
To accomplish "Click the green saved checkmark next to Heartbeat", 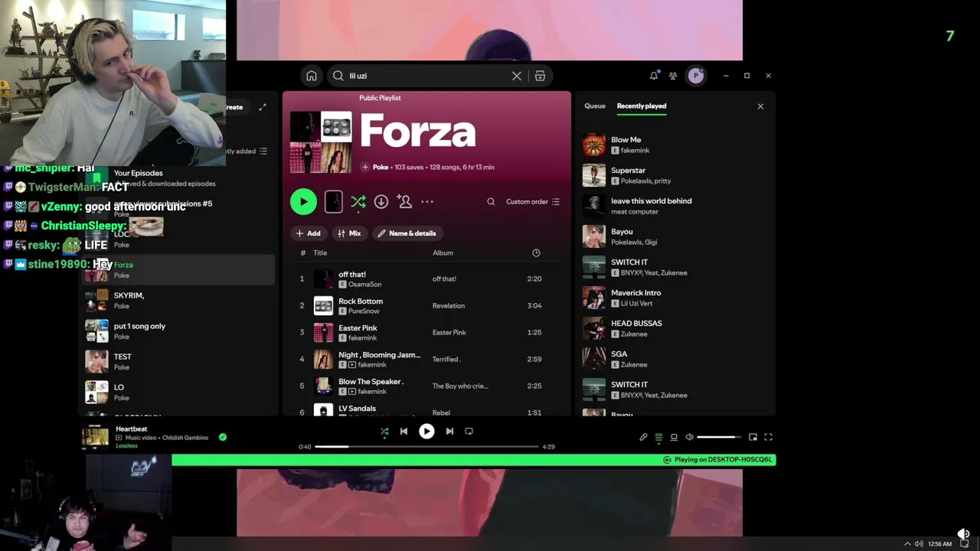I will click(223, 437).
